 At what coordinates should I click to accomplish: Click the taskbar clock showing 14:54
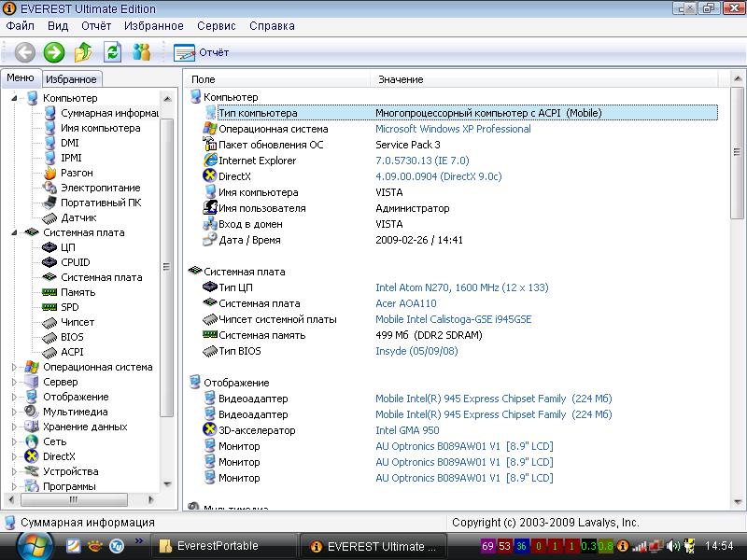(x=719, y=546)
